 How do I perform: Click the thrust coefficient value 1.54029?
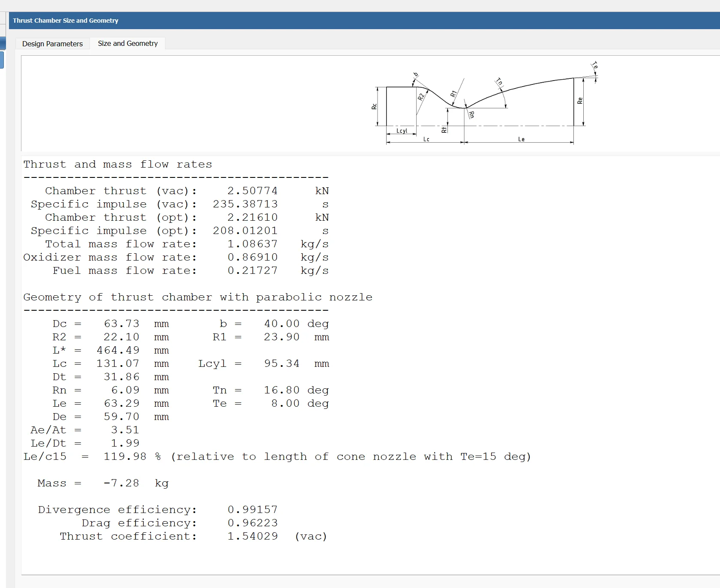click(x=252, y=536)
